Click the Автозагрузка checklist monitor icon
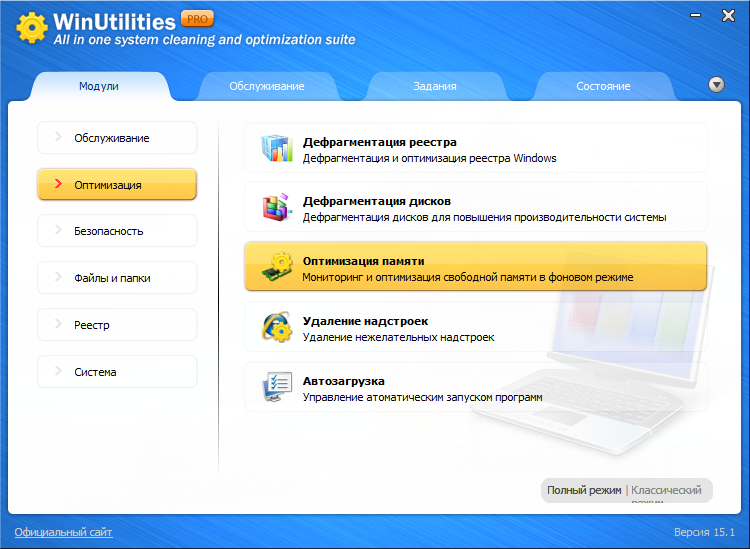 277,386
